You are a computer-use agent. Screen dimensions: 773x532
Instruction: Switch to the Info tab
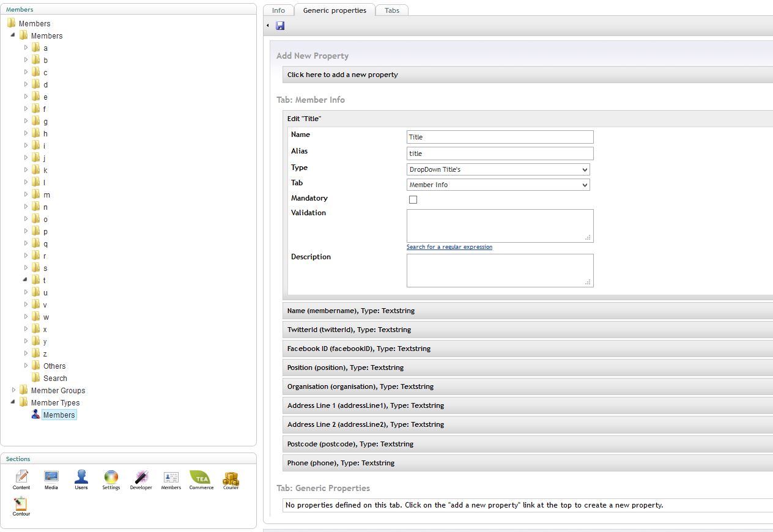coord(278,10)
